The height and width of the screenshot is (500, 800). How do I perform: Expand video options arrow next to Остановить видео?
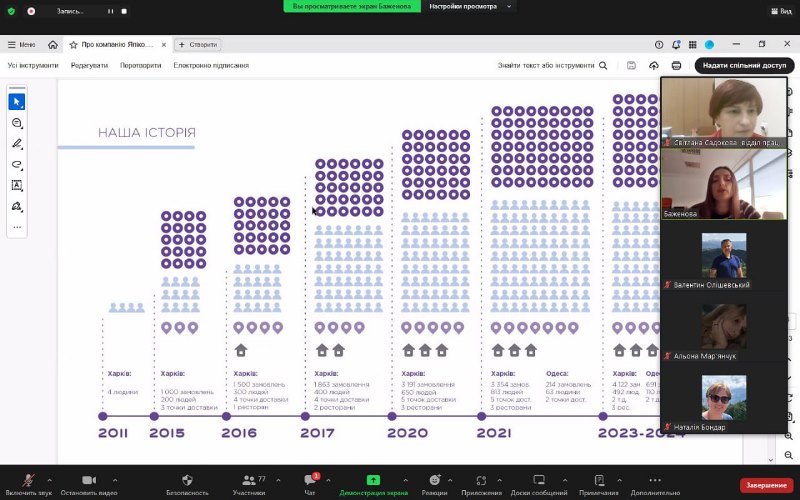[115, 480]
